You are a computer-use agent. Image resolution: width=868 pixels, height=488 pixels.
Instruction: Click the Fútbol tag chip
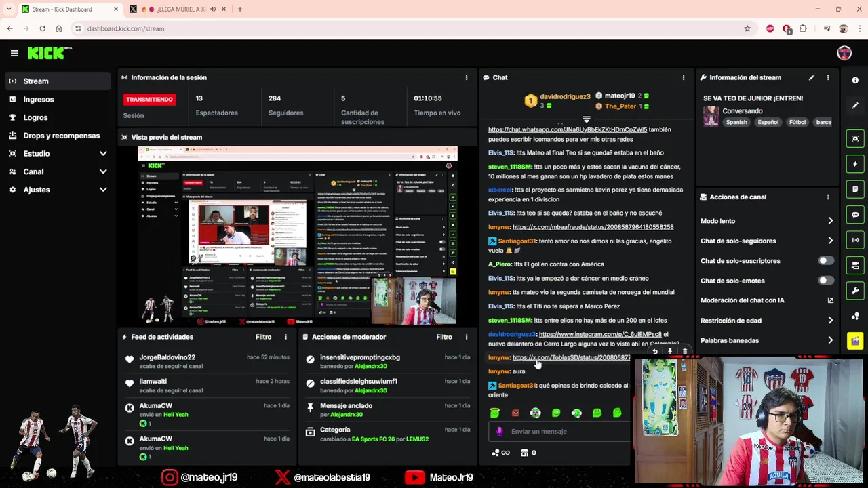797,122
